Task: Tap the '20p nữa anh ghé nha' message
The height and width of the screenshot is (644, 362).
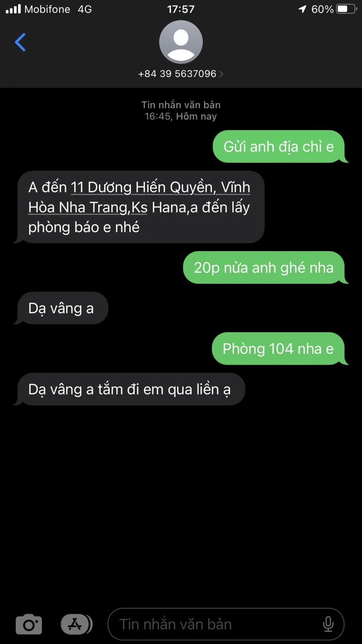Action: (264, 268)
